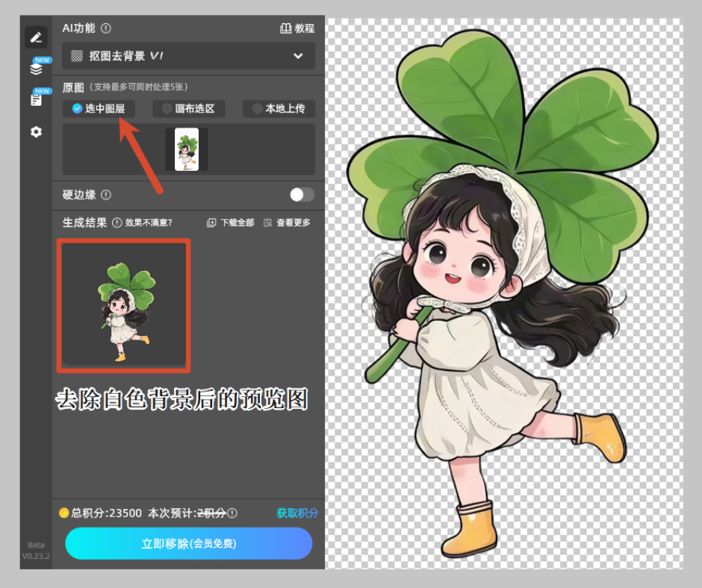
Task: Click the info icon beside 本次预计 points
Action: (x=232, y=513)
